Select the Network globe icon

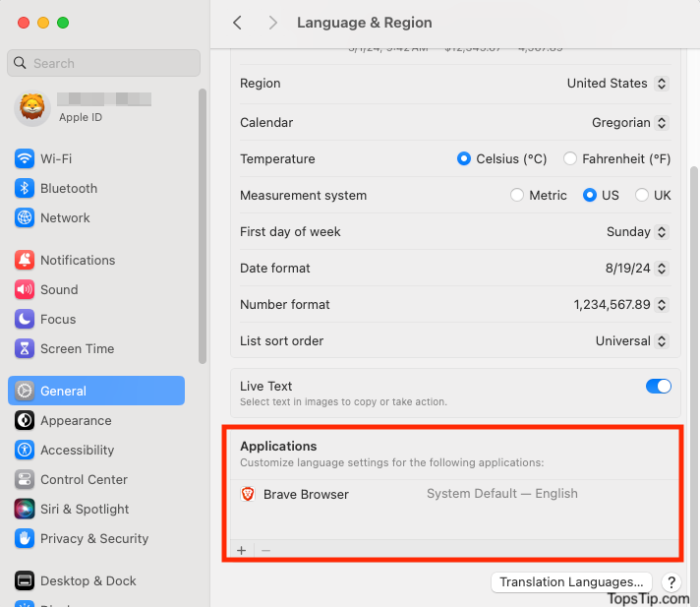[25, 217]
